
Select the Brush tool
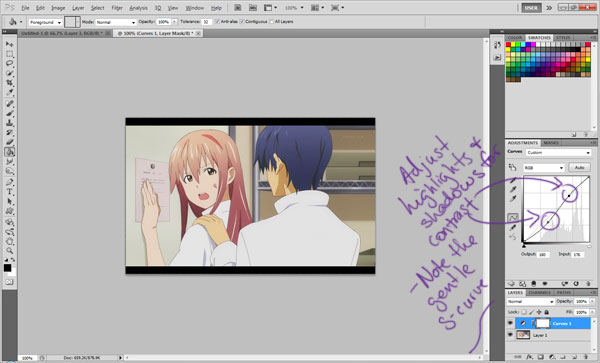point(10,114)
